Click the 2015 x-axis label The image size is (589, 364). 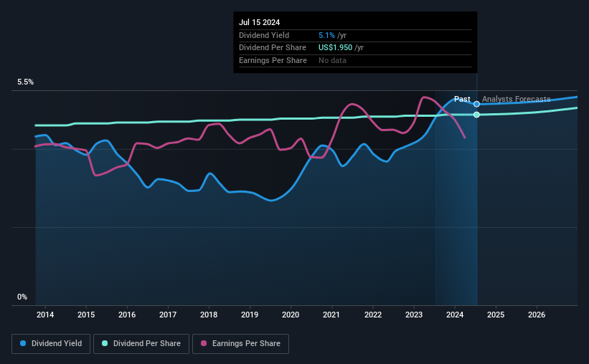pyautogui.click(x=86, y=315)
